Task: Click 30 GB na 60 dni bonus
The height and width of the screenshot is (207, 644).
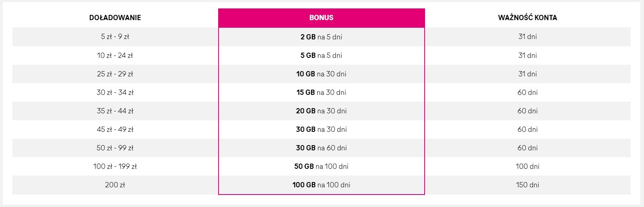Action: tap(321, 148)
